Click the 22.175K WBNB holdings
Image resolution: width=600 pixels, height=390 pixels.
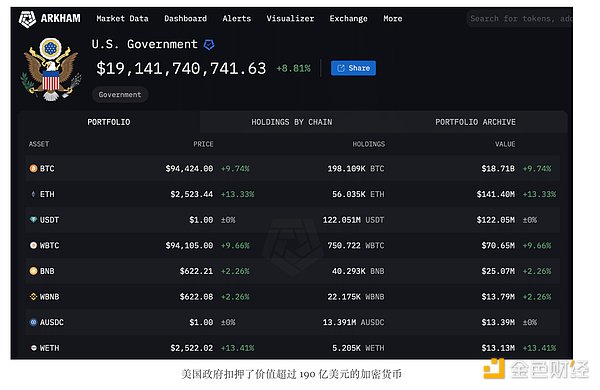(x=356, y=297)
